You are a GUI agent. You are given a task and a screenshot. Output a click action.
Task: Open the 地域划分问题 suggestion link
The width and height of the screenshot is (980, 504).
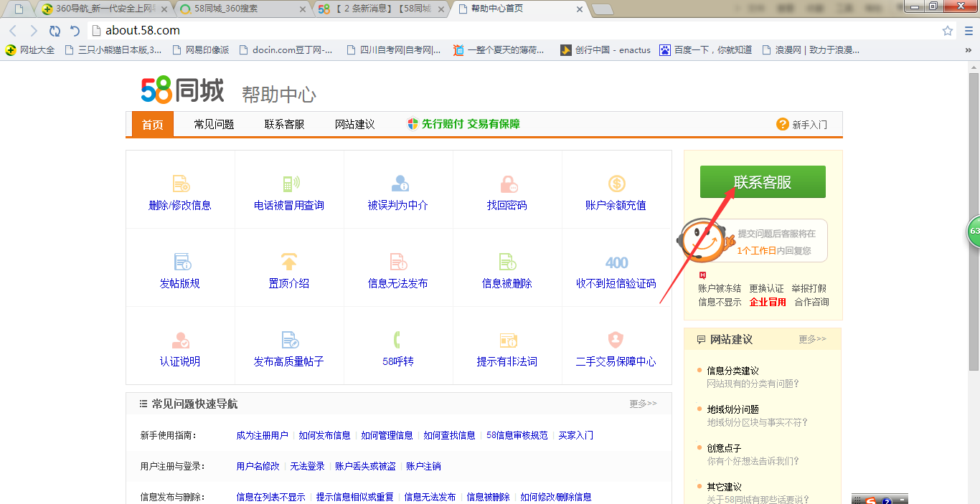click(732, 409)
